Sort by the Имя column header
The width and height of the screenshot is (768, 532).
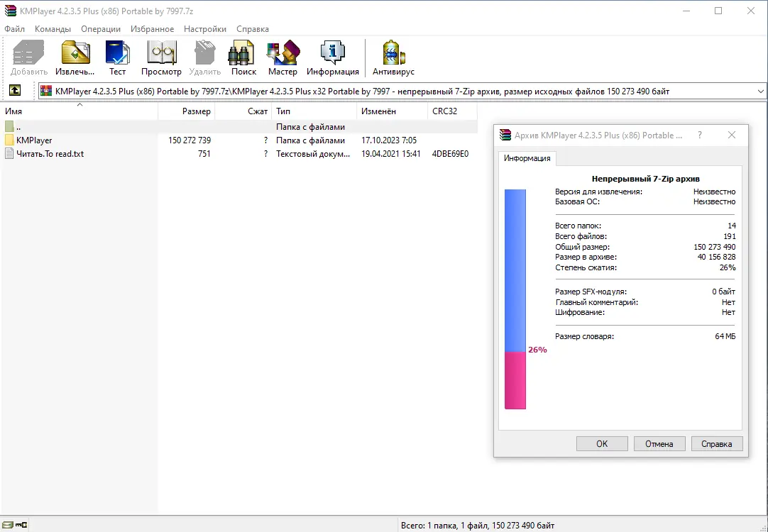point(79,111)
